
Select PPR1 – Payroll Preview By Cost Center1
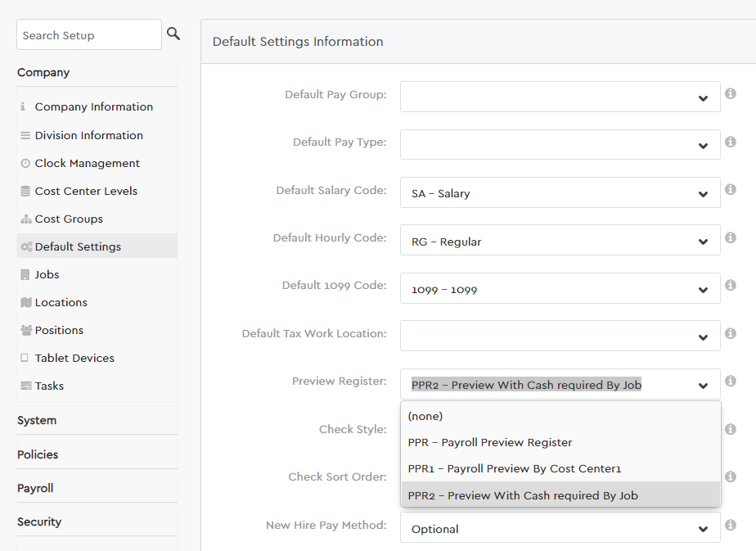click(x=515, y=469)
